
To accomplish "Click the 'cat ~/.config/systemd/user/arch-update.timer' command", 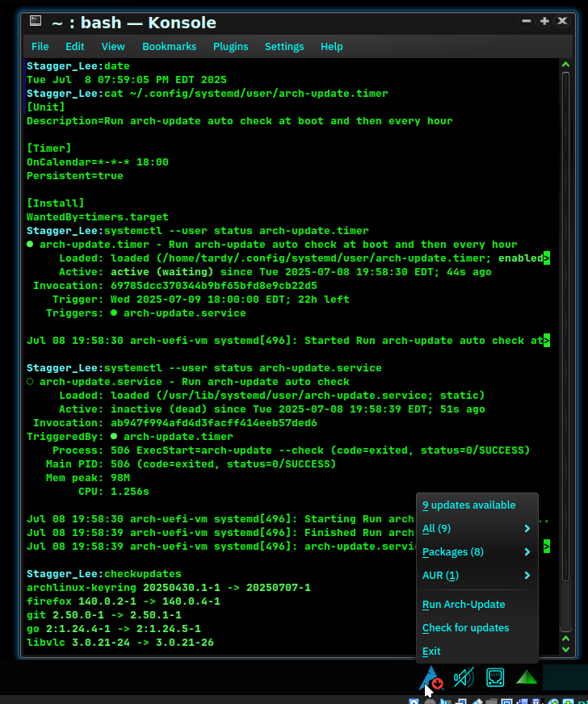I will (x=246, y=94).
